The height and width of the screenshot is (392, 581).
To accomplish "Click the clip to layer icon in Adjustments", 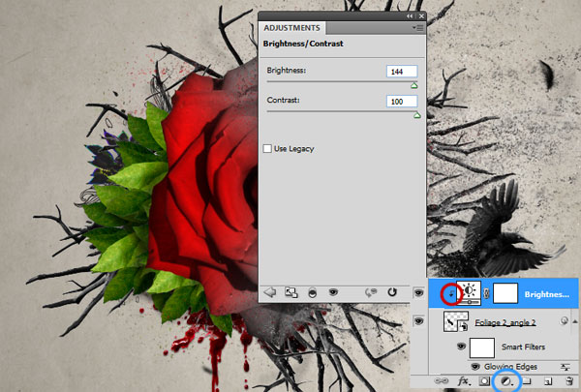I will [313, 290].
